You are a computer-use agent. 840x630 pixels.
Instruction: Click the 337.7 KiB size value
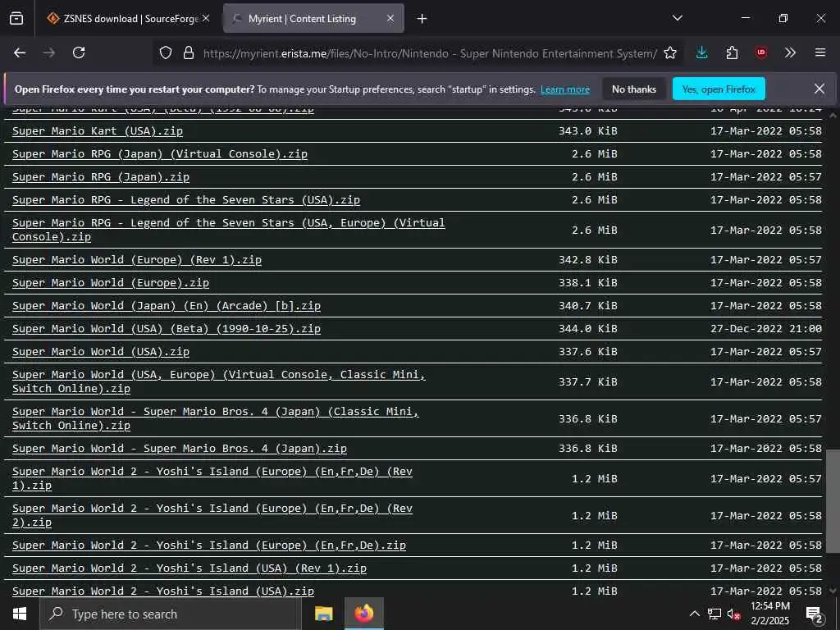pyautogui.click(x=587, y=382)
